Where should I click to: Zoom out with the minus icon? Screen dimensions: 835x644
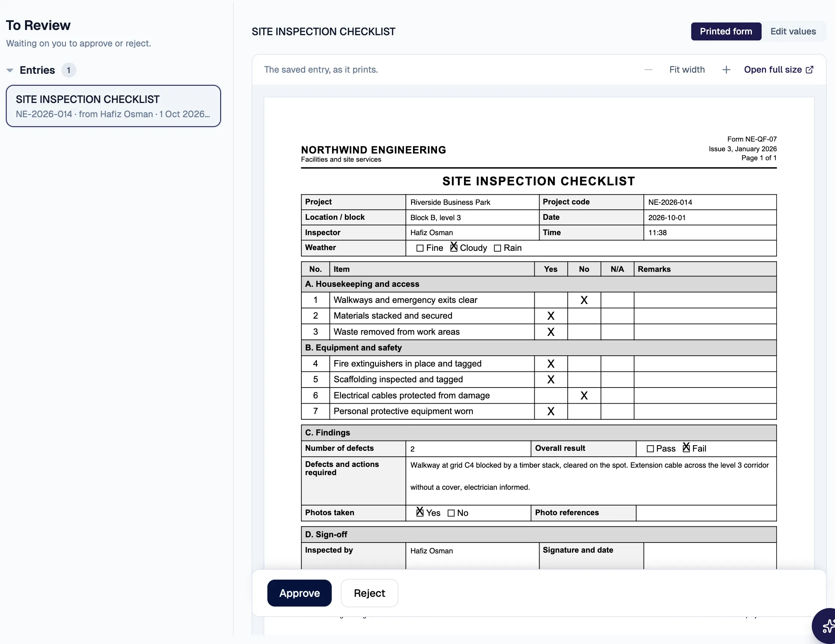point(649,70)
